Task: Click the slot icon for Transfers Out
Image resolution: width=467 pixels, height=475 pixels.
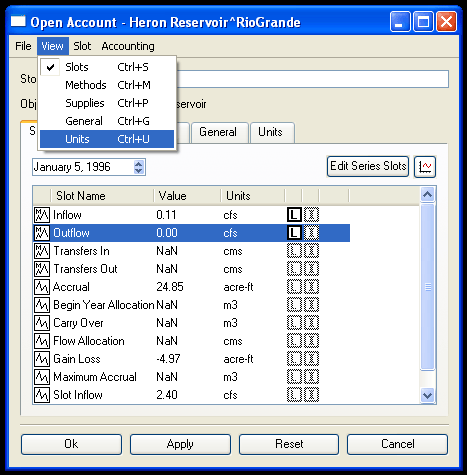Action: tap(42, 269)
